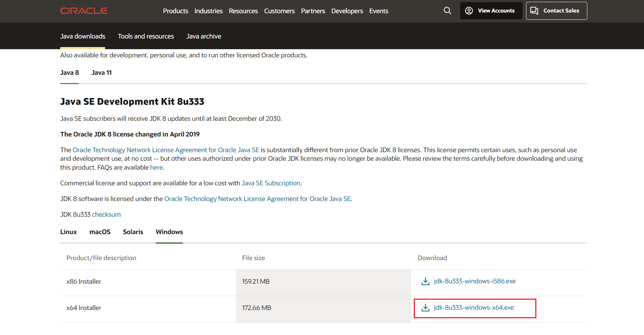Click the chat icon in Contact Sales
Image resolution: width=644 pixels, height=335 pixels.
534,11
